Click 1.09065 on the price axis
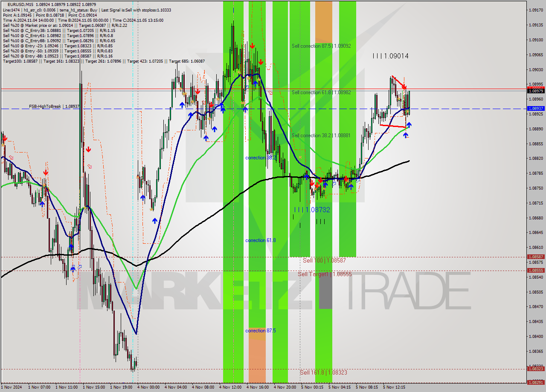 536,55
